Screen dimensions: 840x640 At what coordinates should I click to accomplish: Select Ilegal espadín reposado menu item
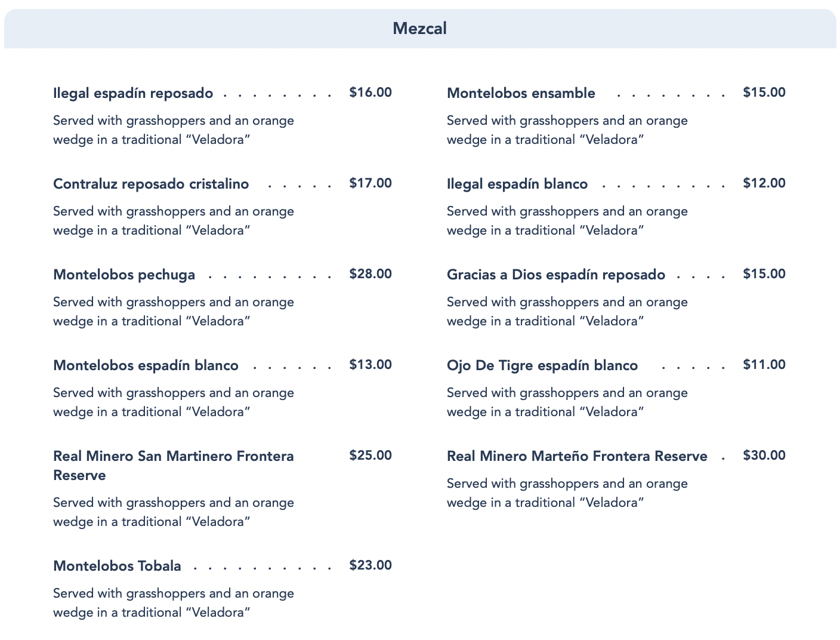click(x=133, y=93)
